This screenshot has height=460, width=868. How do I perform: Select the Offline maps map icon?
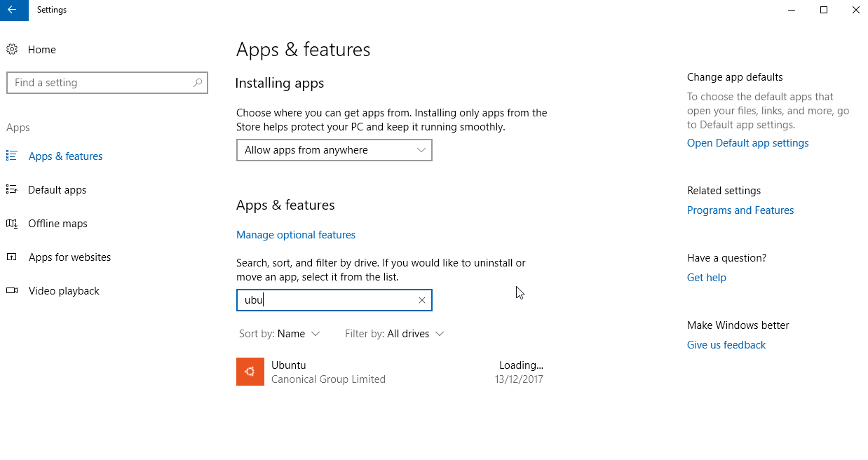11,224
